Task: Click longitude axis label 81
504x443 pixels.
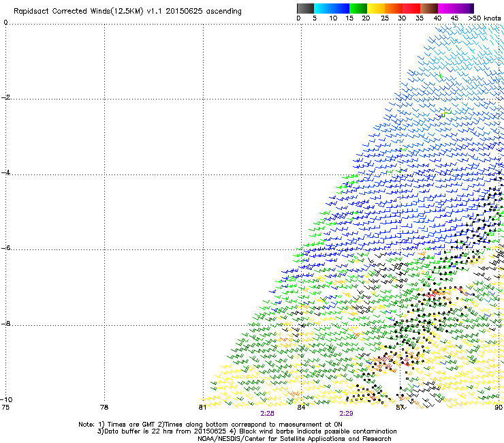Action: pyautogui.click(x=202, y=408)
